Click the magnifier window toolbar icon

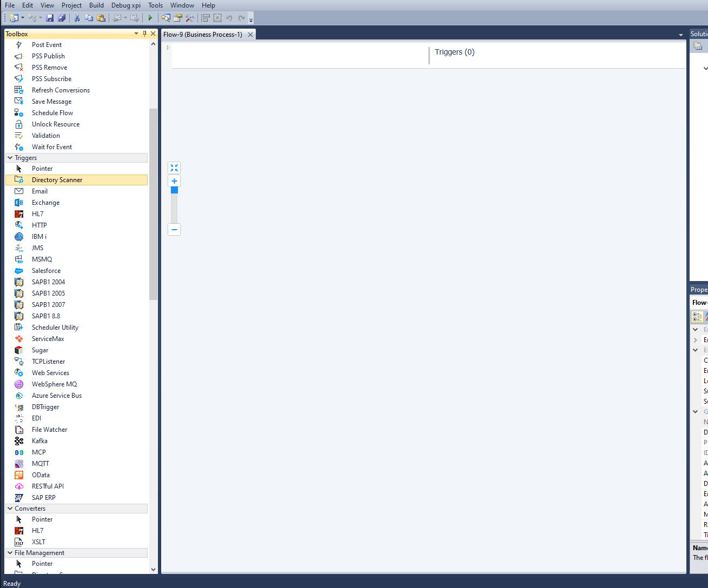(x=166, y=18)
